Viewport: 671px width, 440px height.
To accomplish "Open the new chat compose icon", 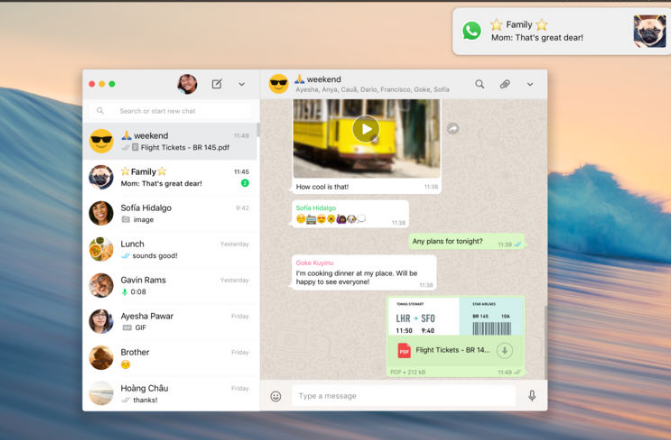I will tap(217, 84).
